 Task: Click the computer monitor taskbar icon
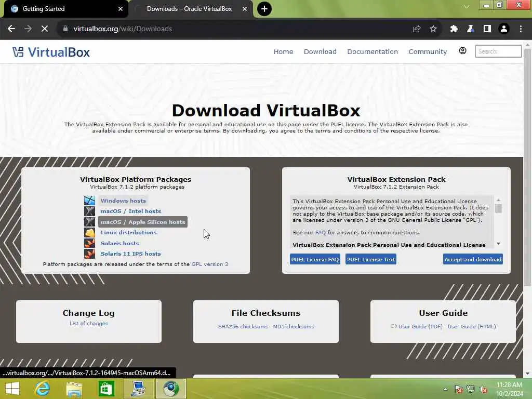coord(138,389)
